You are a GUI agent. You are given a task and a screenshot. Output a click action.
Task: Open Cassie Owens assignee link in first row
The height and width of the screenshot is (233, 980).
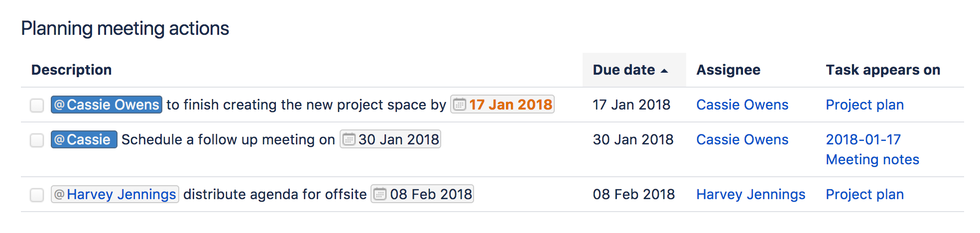pyautogui.click(x=742, y=105)
